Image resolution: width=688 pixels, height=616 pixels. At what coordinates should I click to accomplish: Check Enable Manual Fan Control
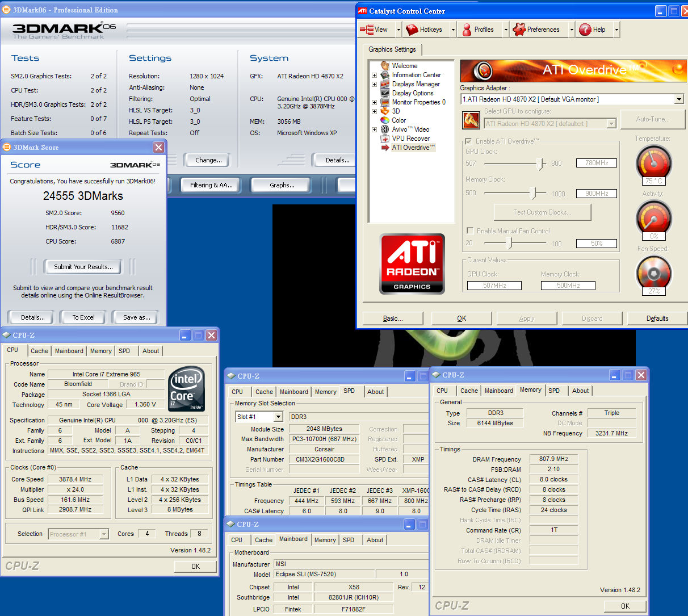470,231
